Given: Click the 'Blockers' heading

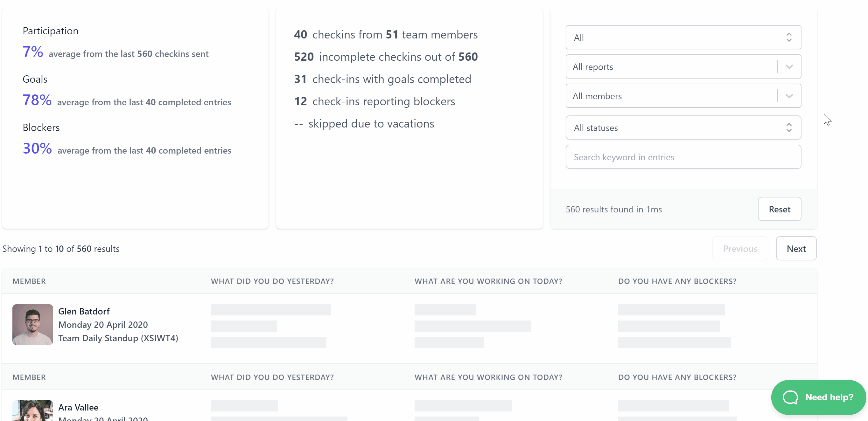Looking at the screenshot, I should click(41, 127).
